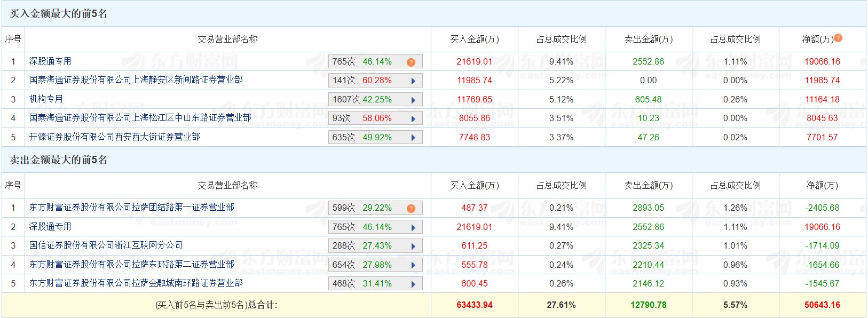Expand the sell-table 深股通专用 row using its arrow
Viewport: 868px width, 318px height.
coord(413,228)
